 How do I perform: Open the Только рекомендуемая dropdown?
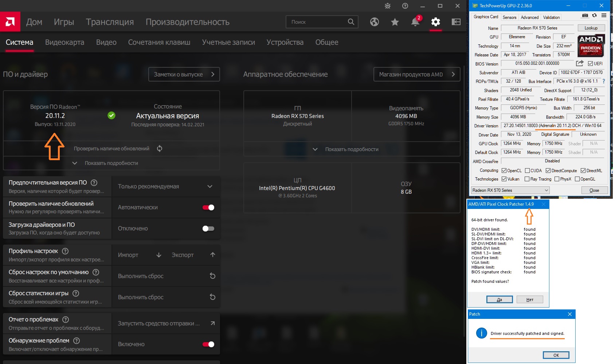[x=166, y=186]
